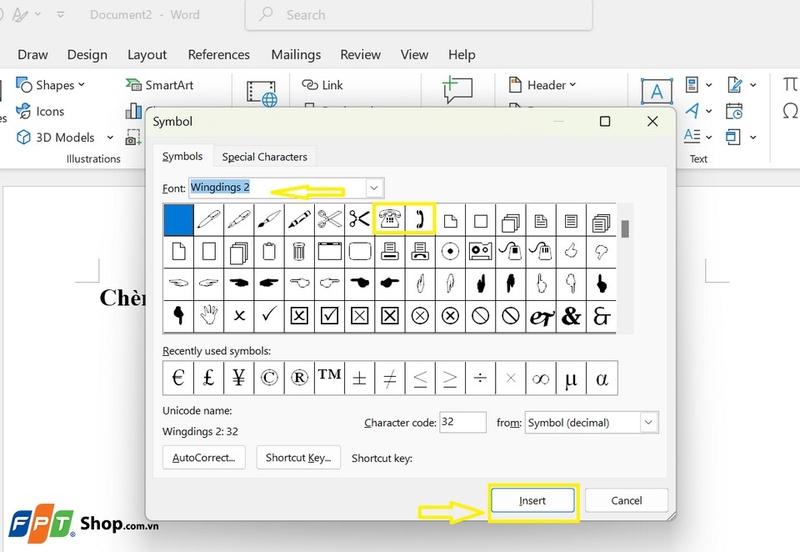Select the telephone handset symbol
Image resolution: width=800 pixels, height=552 pixels.
click(420, 219)
